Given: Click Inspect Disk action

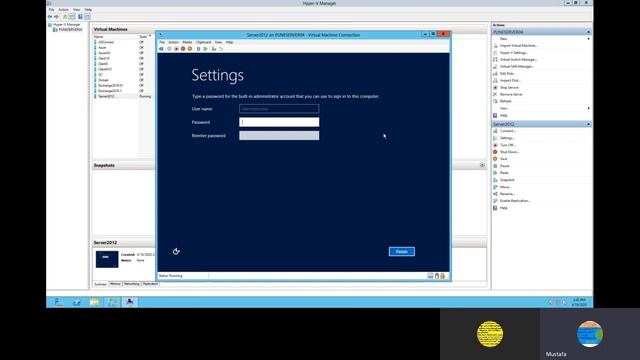Looking at the screenshot, I should 510,80.
